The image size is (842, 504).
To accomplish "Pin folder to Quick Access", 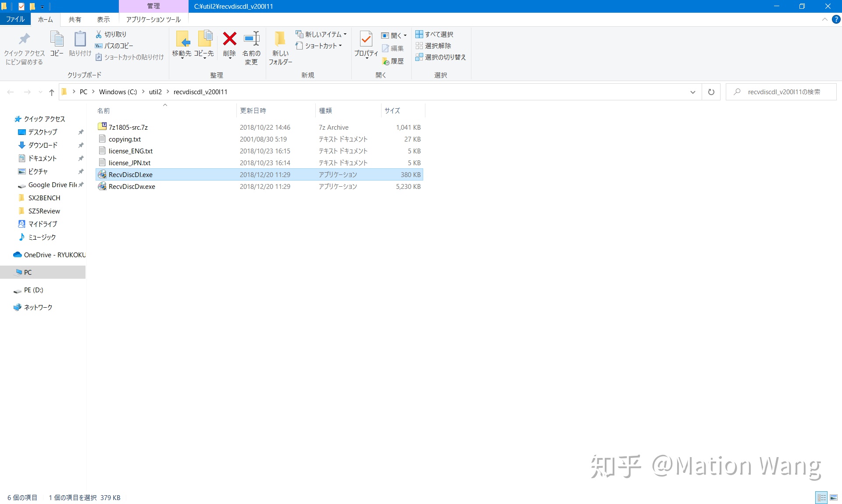I will [x=24, y=48].
